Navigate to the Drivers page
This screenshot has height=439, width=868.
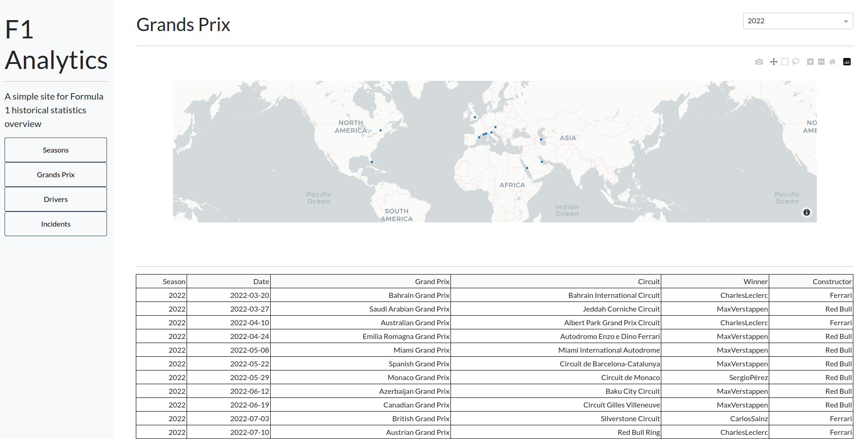(56, 199)
